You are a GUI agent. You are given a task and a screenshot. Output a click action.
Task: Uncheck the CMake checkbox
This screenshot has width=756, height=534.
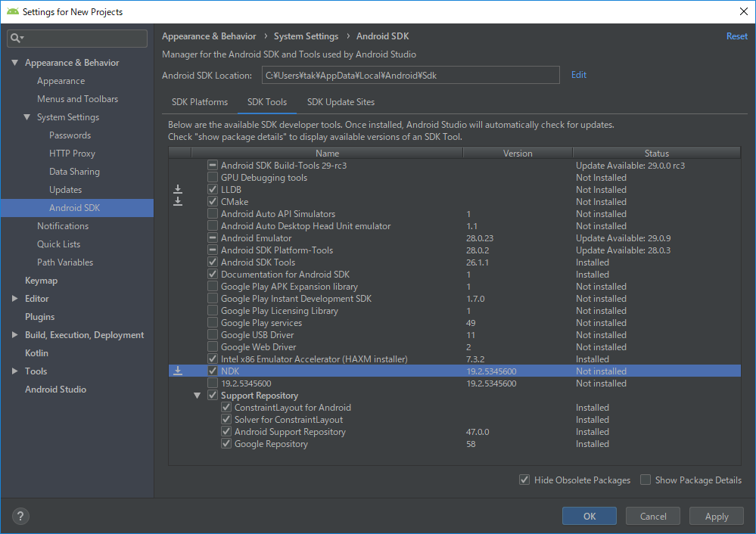[213, 201]
